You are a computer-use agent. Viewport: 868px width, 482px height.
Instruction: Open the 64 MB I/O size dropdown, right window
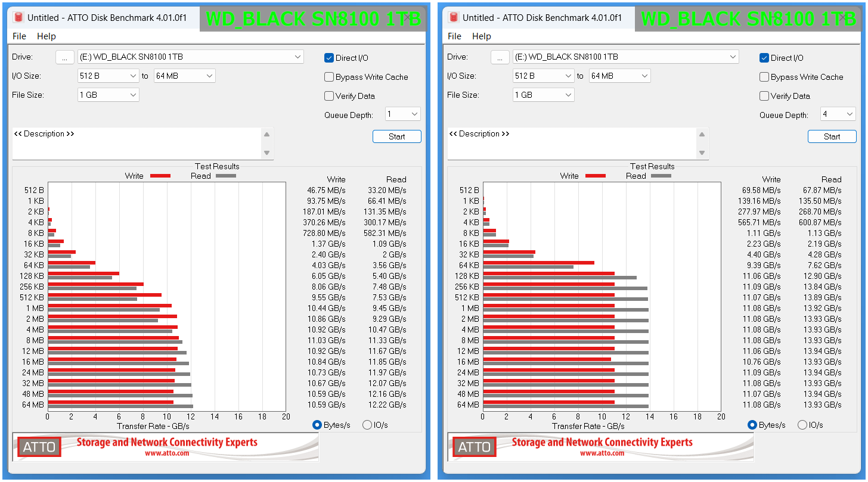620,76
